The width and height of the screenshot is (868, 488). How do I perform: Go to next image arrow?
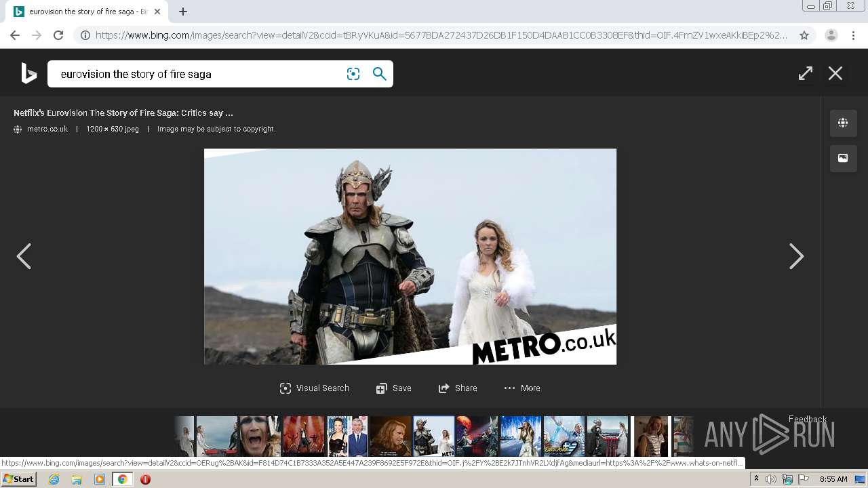[x=797, y=256]
